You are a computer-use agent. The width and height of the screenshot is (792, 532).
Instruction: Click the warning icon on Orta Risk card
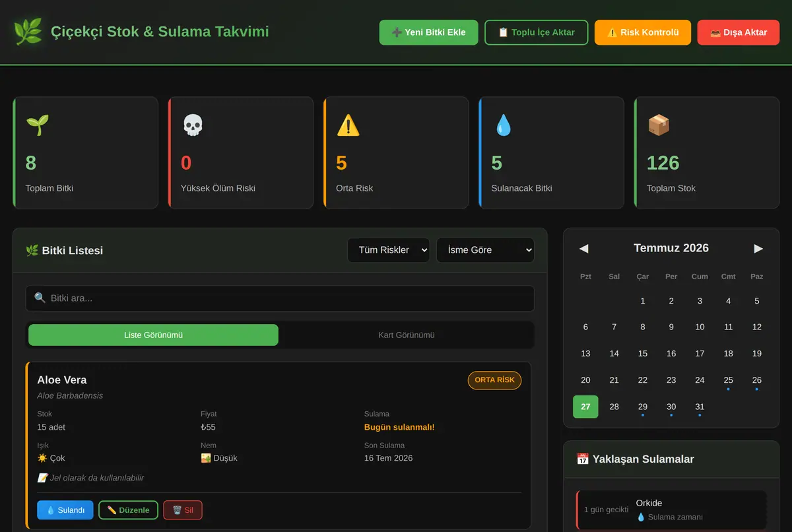click(x=348, y=125)
